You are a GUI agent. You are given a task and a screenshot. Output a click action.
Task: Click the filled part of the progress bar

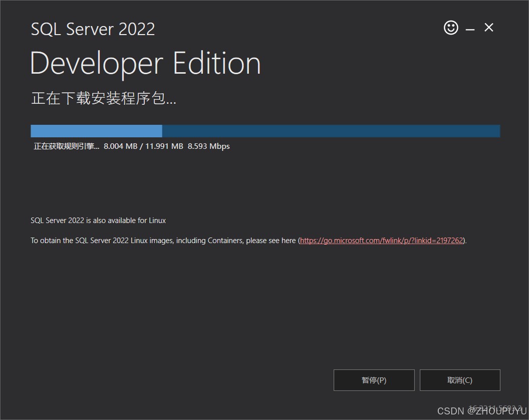click(96, 131)
